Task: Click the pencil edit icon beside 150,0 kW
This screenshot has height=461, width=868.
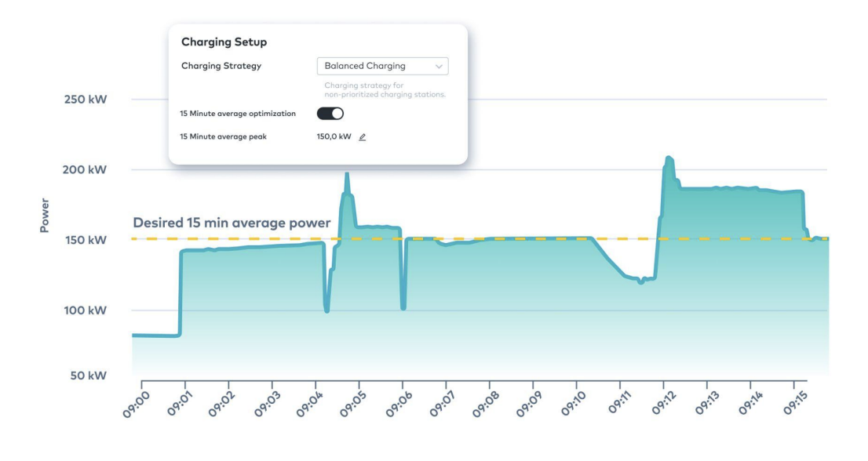Action: [363, 136]
